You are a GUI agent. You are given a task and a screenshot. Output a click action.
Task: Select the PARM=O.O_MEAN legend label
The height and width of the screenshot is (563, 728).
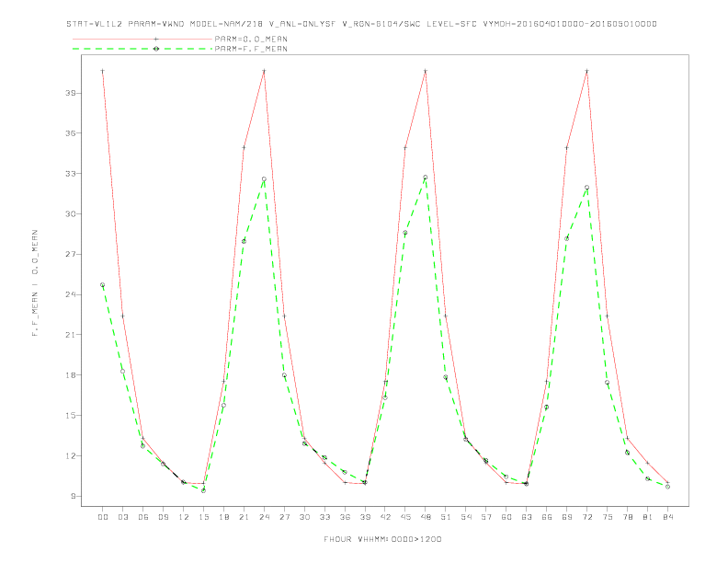(251, 39)
